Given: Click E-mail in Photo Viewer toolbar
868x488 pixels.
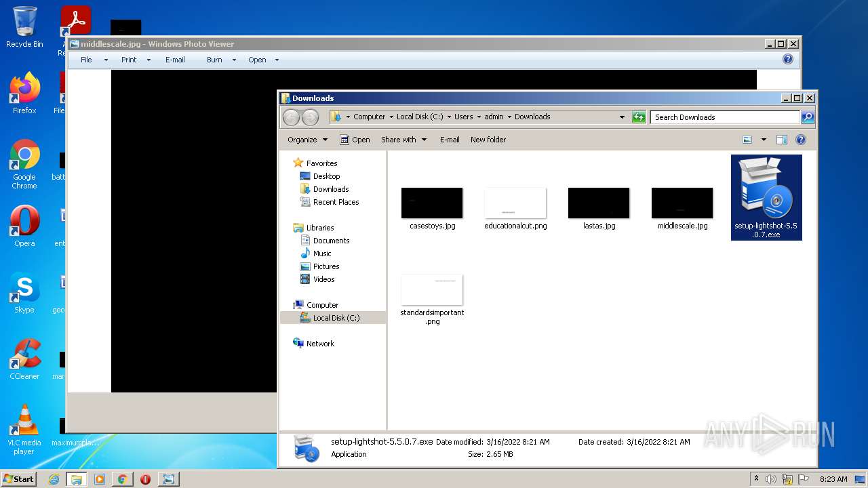Looking at the screenshot, I should (175, 60).
